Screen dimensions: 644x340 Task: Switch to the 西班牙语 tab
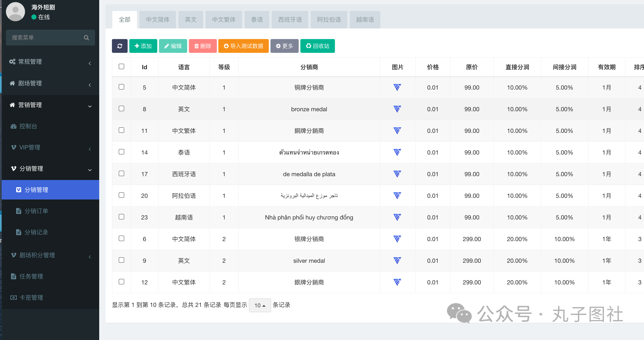290,20
